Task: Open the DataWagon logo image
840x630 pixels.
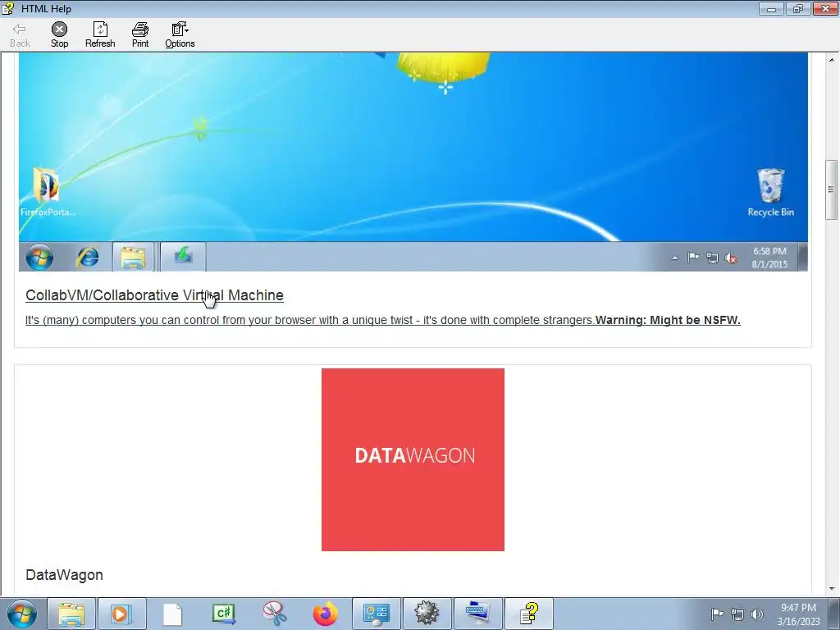Action: [413, 459]
